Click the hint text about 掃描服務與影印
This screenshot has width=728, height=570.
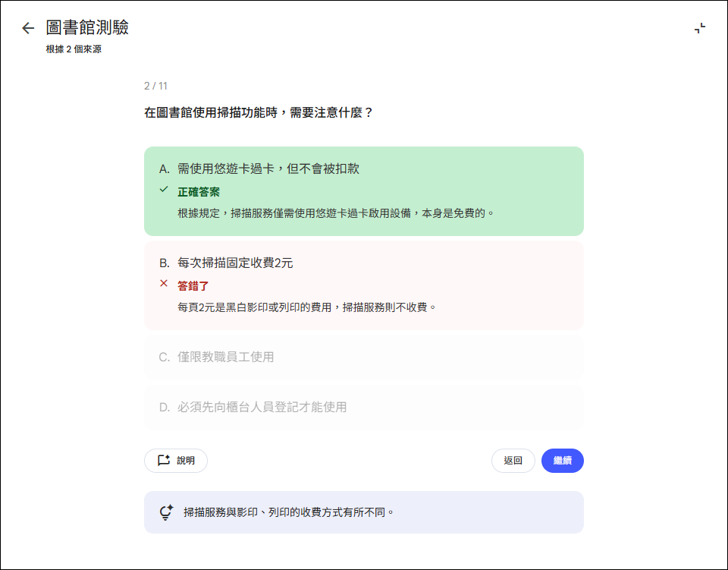[289, 512]
